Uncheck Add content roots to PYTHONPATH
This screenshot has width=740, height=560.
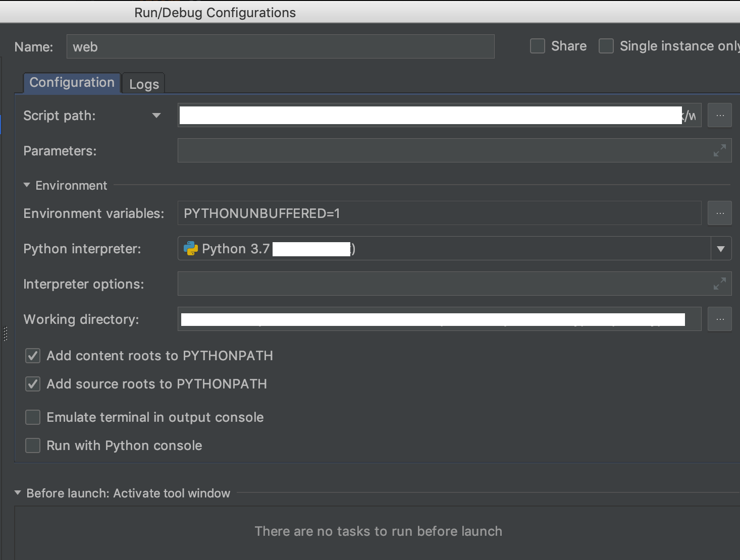point(33,356)
